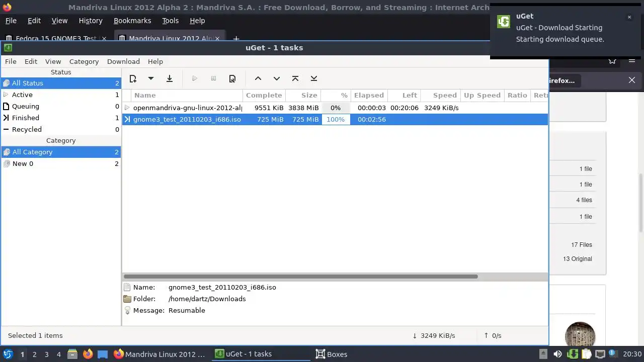Screen dimensions: 644x362
Task: Click the uGet system tray icon
Action: click(x=572, y=354)
